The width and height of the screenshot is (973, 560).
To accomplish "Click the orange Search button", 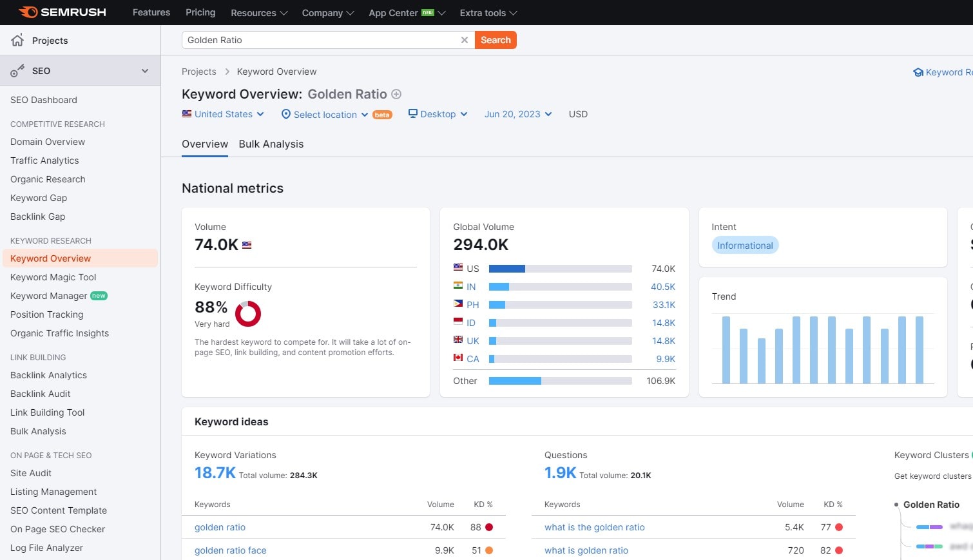I will [x=496, y=40].
